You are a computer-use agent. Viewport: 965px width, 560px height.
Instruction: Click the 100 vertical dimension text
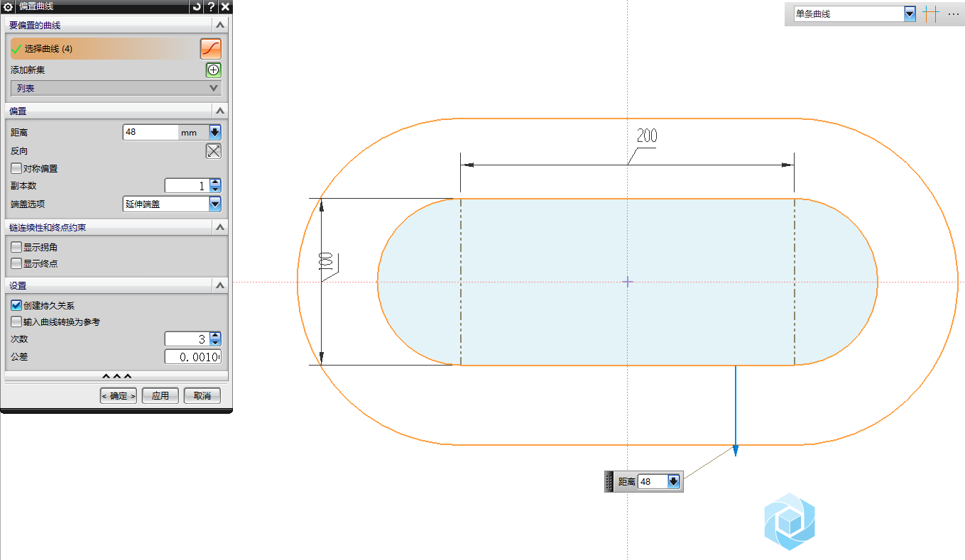(x=327, y=261)
